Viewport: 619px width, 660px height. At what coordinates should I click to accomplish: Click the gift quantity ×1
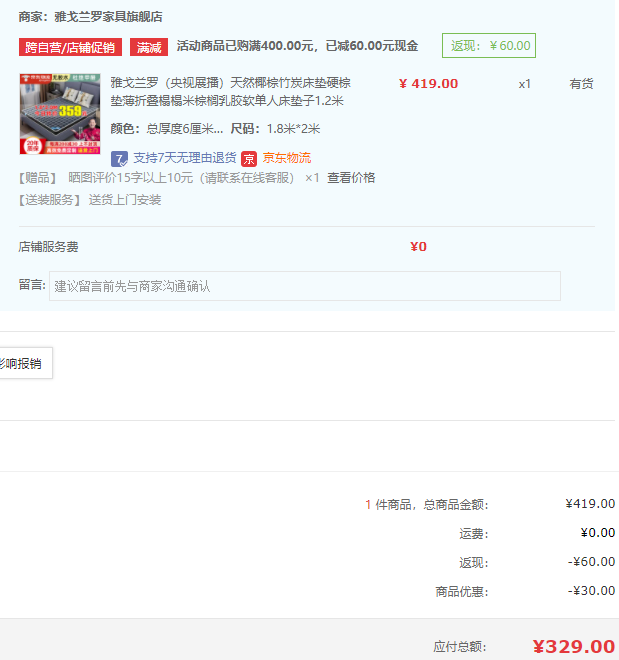tap(312, 178)
